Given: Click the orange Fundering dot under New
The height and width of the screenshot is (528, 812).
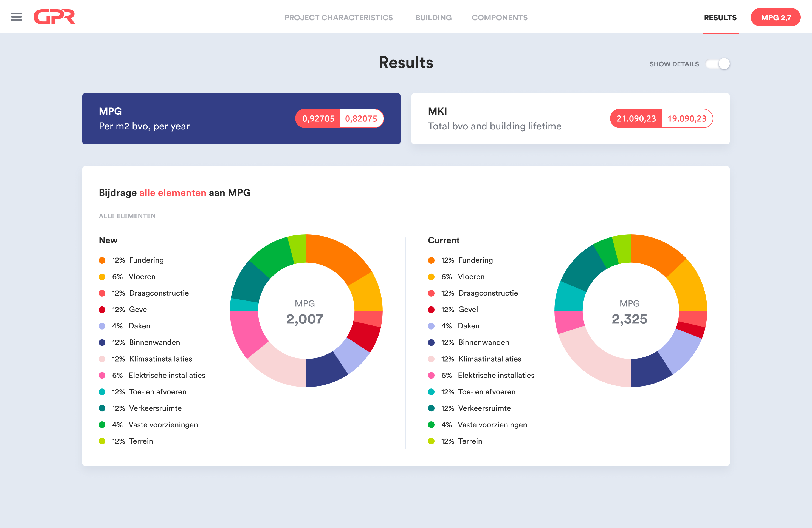Looking at the screenshot, I should click(102, 260).
